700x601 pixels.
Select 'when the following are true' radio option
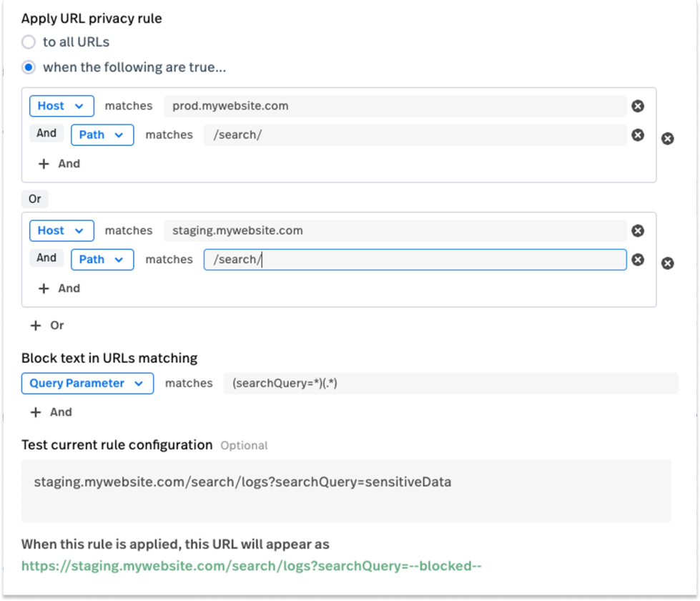click(29, 67)
